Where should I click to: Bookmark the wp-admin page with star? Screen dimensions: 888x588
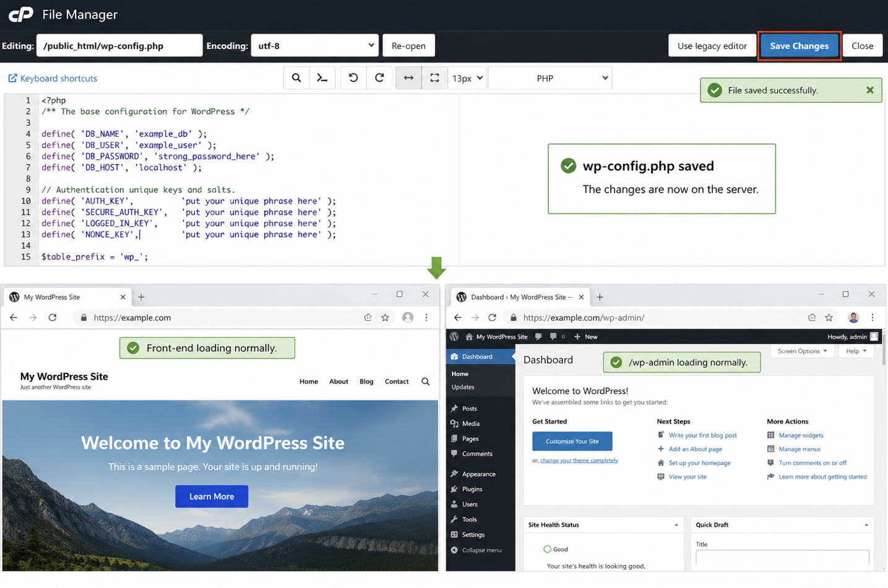pos(829,317)
